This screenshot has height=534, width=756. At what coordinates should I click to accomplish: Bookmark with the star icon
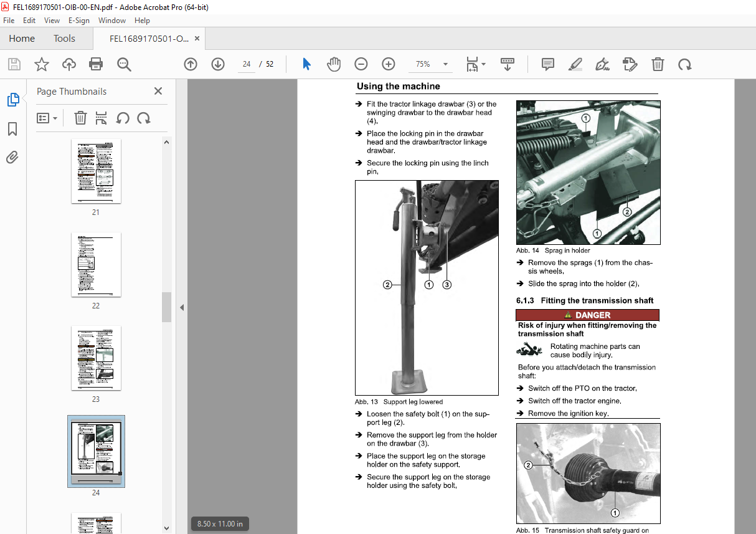tap(41, 64)
